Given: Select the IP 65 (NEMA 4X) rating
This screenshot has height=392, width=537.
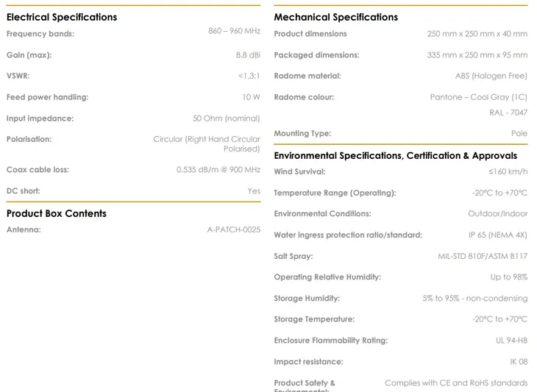Looking at the screenshot, I should coord(498,235).
